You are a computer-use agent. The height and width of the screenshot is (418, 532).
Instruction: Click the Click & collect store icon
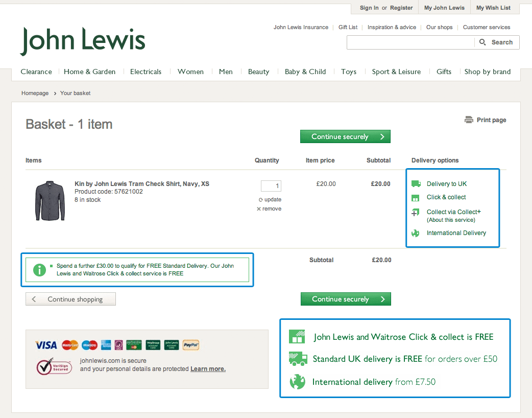[416, 197]
